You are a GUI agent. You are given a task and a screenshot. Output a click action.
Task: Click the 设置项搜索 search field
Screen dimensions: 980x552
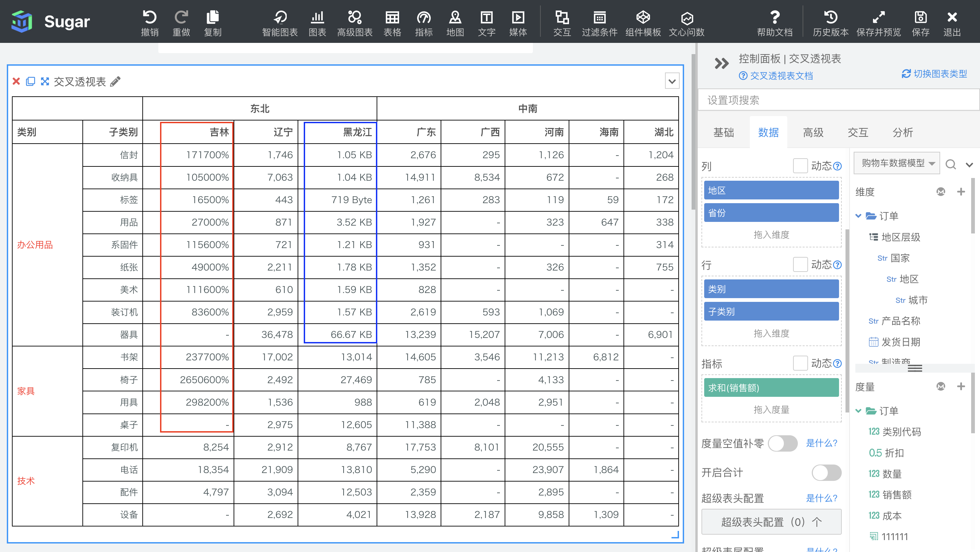(x=838, y=100)
